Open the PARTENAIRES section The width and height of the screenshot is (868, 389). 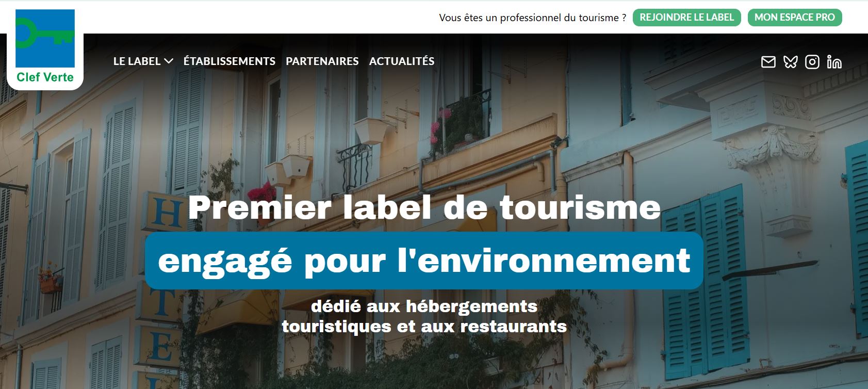322,61
